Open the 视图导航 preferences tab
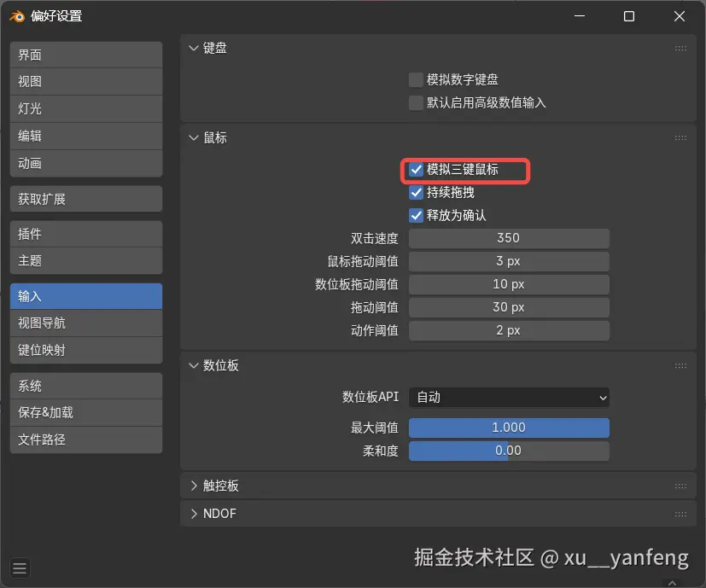The width and height of the screenshot is (706, 588). point(86,323)
